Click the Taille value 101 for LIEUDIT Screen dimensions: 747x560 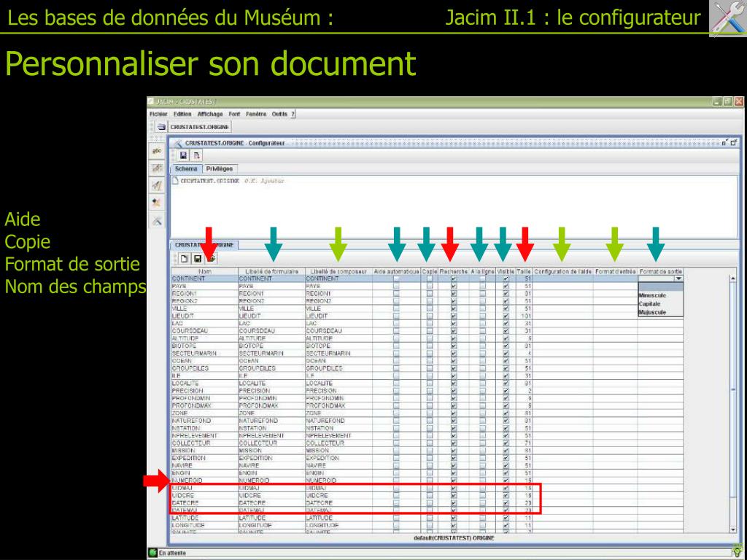click(x=524, y=316)
